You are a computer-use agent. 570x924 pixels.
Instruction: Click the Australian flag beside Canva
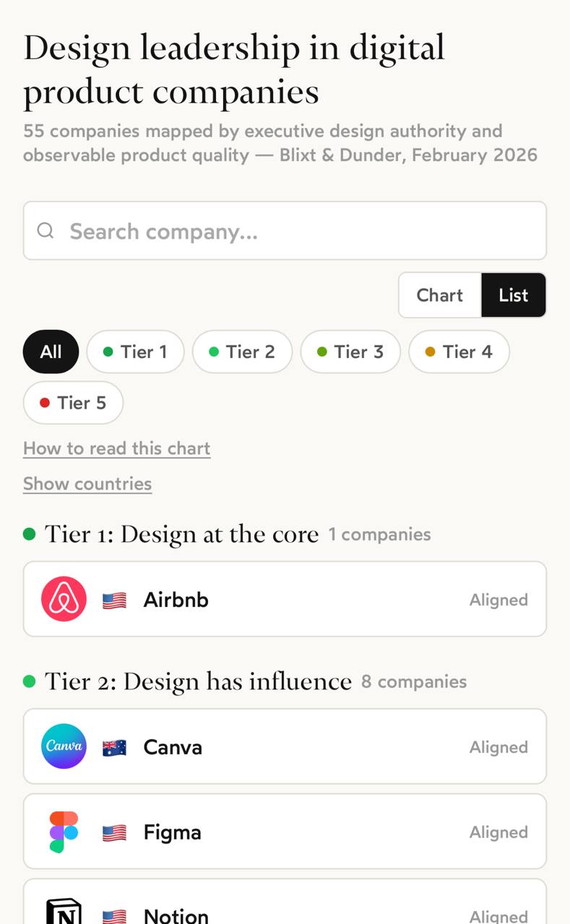click(114, 747)
